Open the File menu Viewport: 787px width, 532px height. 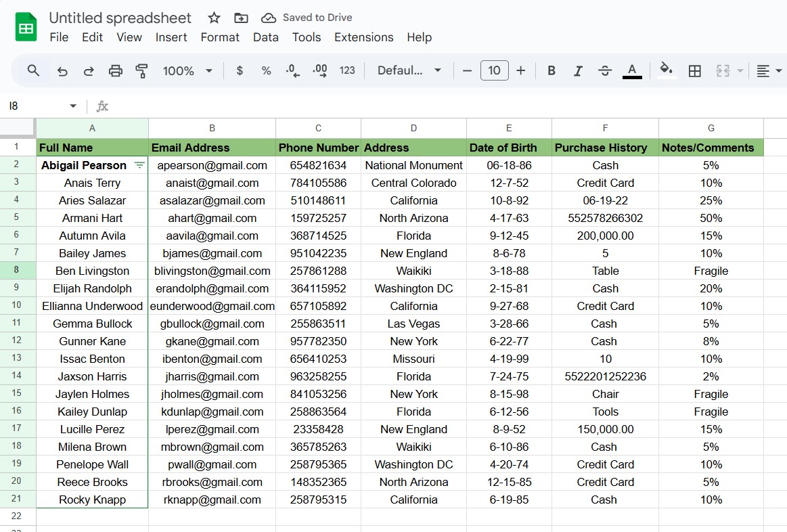click(x=59, y=37)
